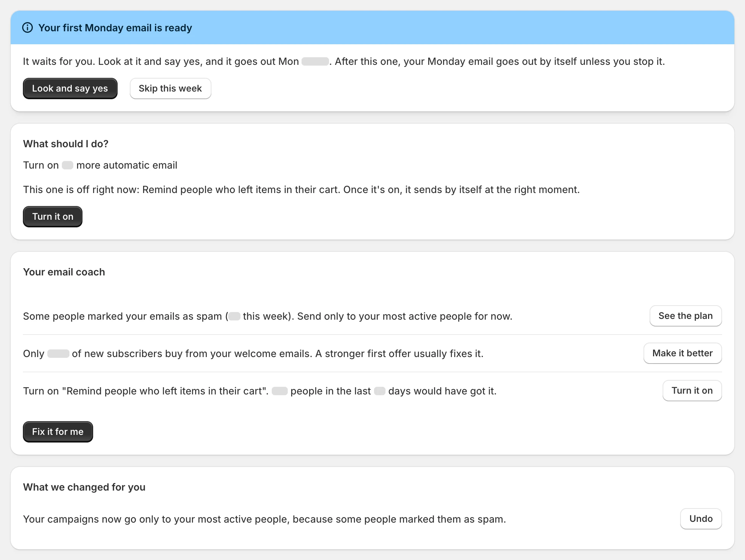The image size is (745, 560).
Task: Click 'Turn on more automatic email' text
Action: click(100, 165)
